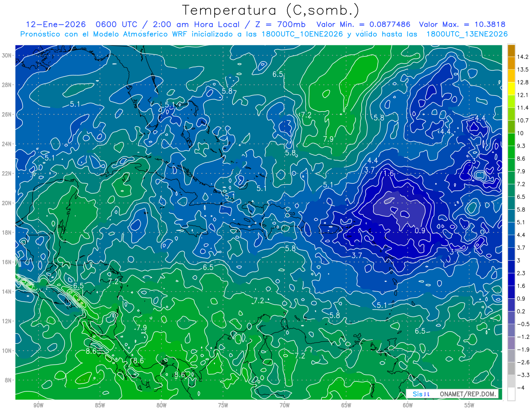Click the "-1.9" value in the color legend

523,349
